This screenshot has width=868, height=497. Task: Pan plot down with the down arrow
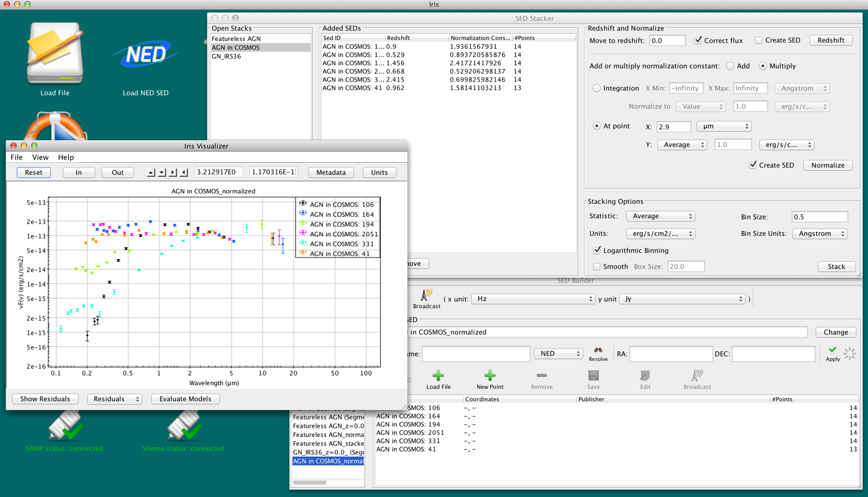click(162, 172)
